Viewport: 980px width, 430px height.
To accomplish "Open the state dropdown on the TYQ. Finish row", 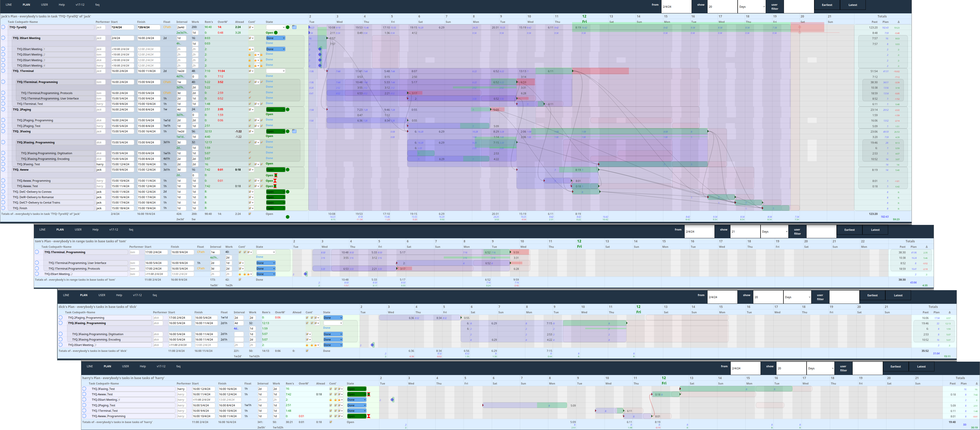I will click(x=276, y=208).
